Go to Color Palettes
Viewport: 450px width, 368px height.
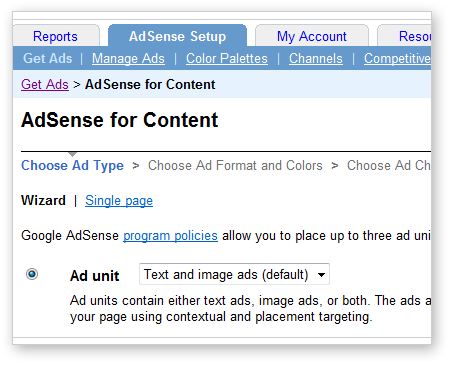pos(227,58)
